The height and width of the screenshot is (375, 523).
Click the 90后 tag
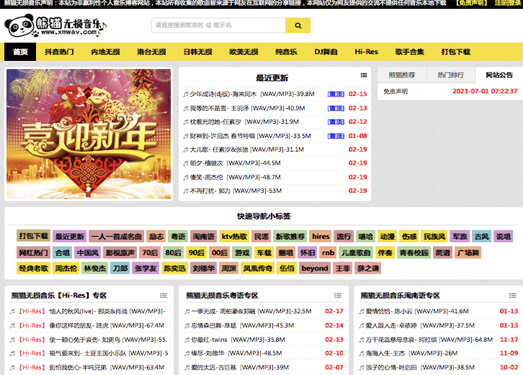196,253
